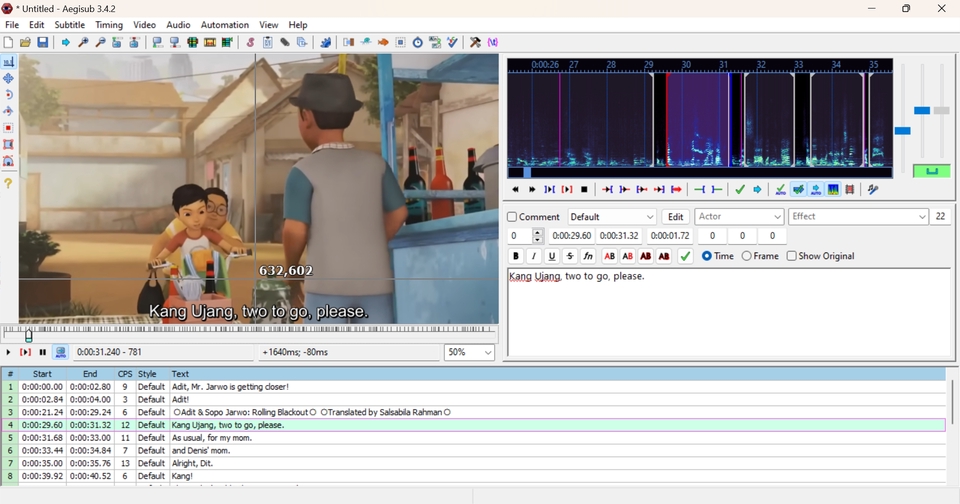Open the 50% video zoom dropdown
960x504 pixels.
click(469, 352)
